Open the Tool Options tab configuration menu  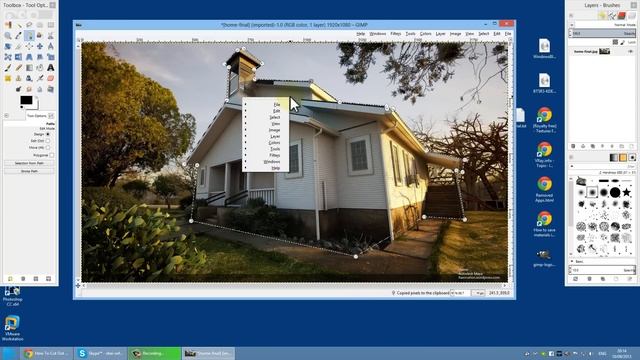[x=6, y=116]
